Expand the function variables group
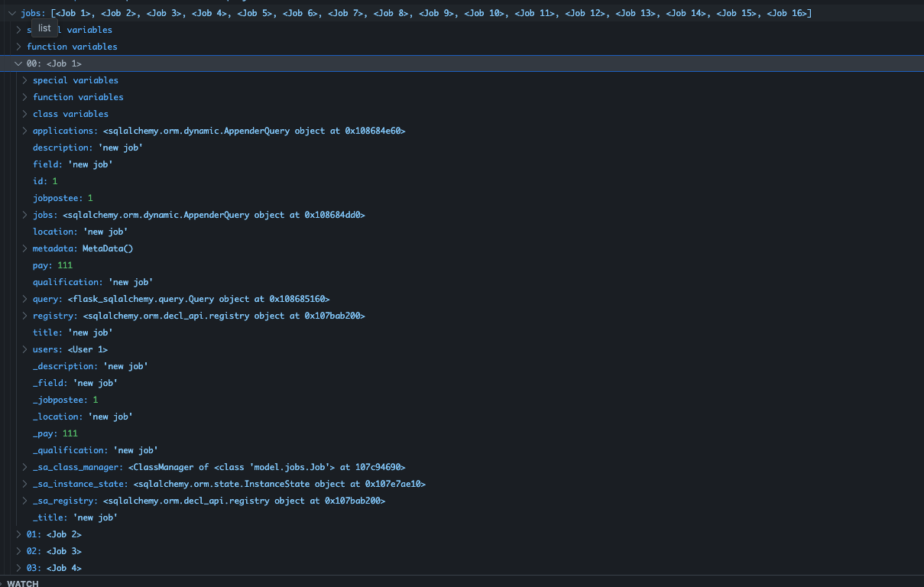Image resolution: width=924 pixels, height=587 pixels. 24,97
